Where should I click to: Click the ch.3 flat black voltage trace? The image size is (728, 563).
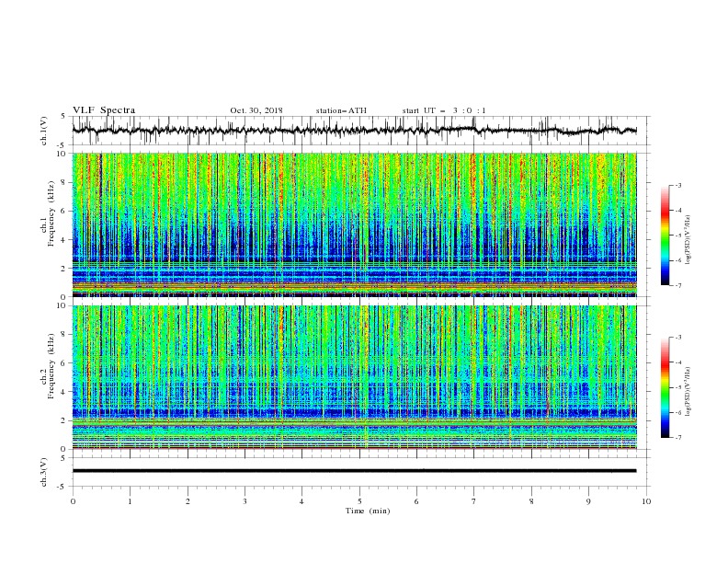tap(354, 471)
